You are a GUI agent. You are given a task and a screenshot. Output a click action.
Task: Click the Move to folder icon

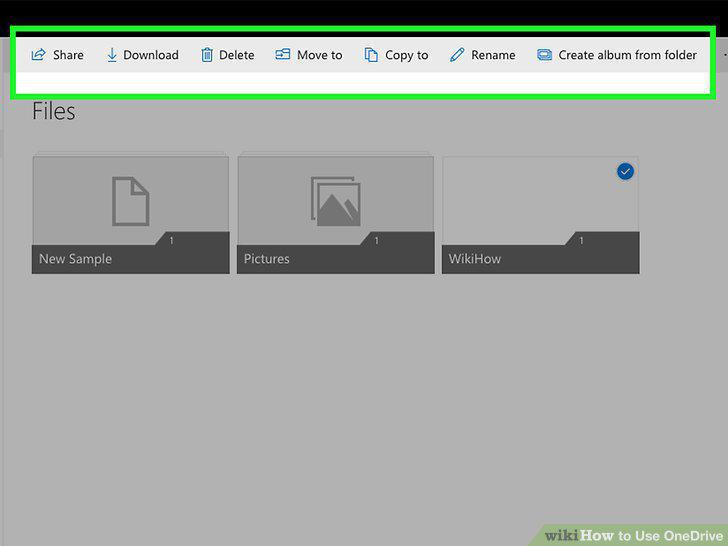tap(282, 54)
